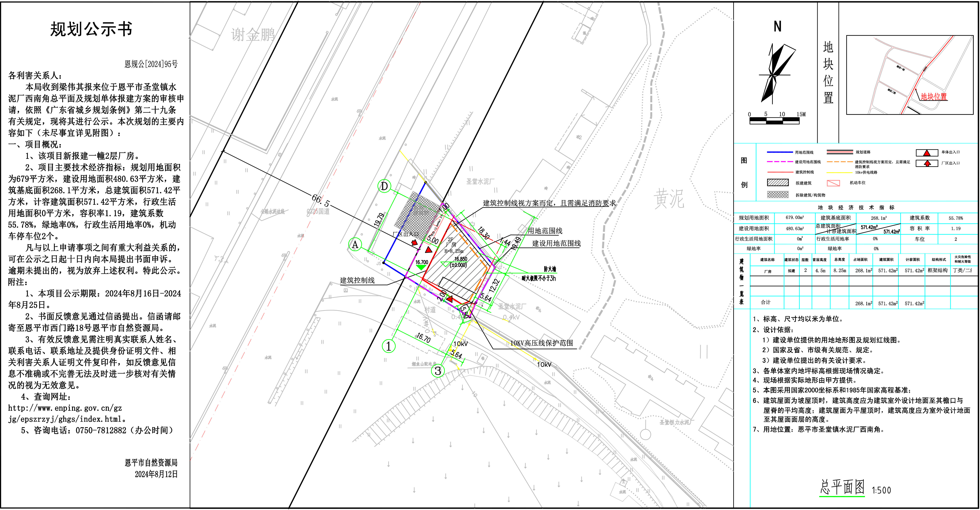
Task: Click the circled axis marker A
Action: click(x=355, y=244)
